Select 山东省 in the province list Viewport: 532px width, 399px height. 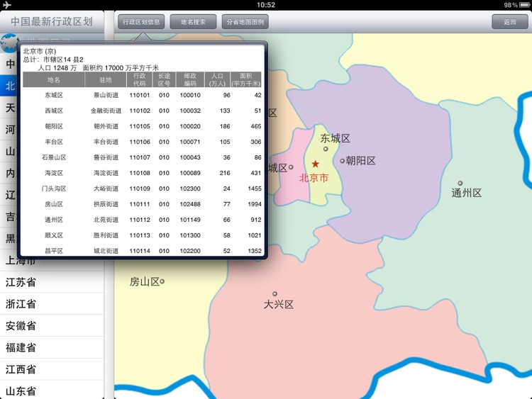point(52,390)
